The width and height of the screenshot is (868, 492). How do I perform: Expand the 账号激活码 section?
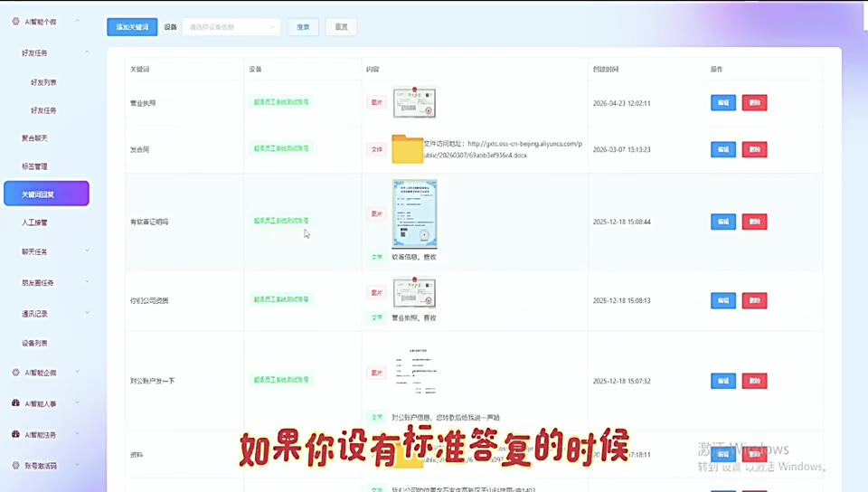pos(78,465)
